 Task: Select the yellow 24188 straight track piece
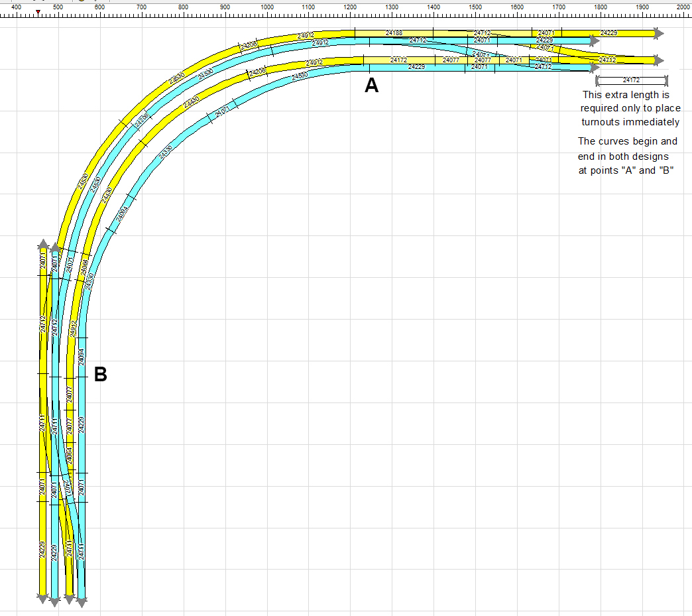(394, 32)
